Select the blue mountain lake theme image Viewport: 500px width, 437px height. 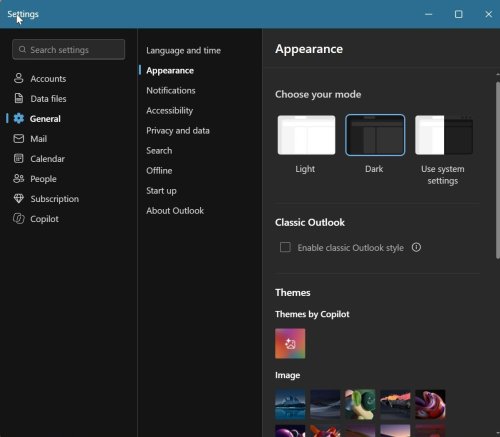[290, 404]
